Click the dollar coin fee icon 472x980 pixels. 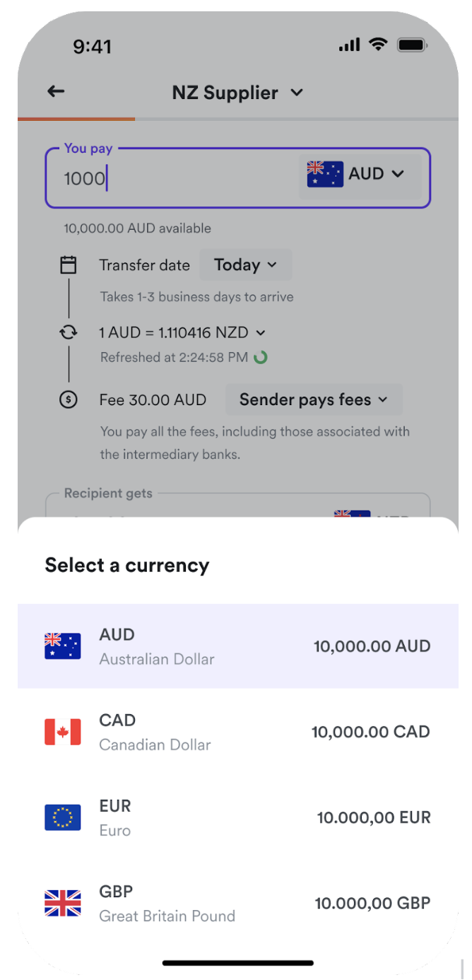[x=69, y=399]
